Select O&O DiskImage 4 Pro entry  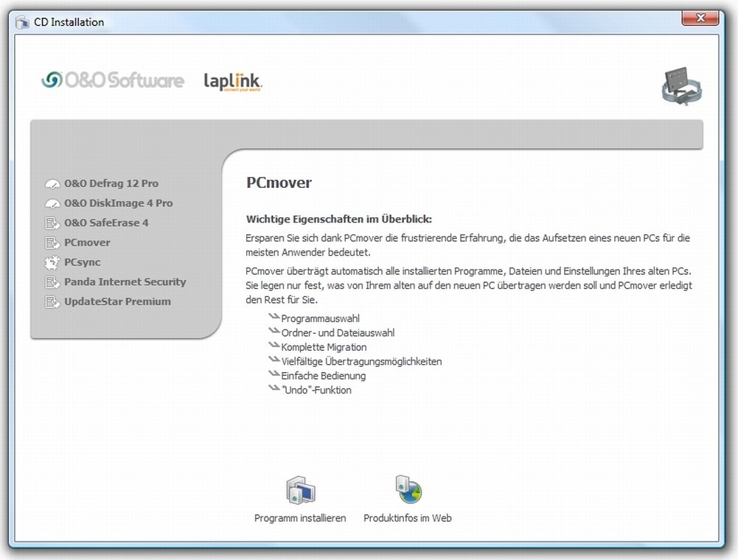click(119, 203)
